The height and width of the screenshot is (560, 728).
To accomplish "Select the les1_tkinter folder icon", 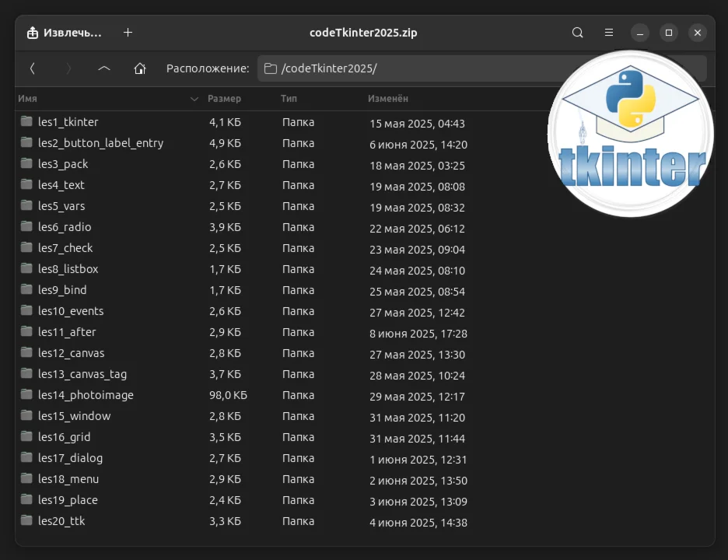I will pyautogui.click(x=26, y=122).
